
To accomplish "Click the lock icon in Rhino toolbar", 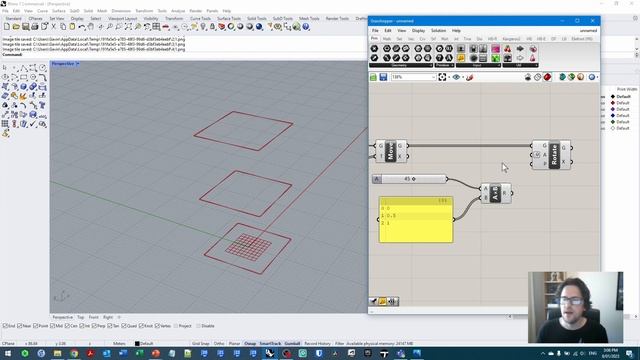I will pyautogui.click(x=212, y=27).
